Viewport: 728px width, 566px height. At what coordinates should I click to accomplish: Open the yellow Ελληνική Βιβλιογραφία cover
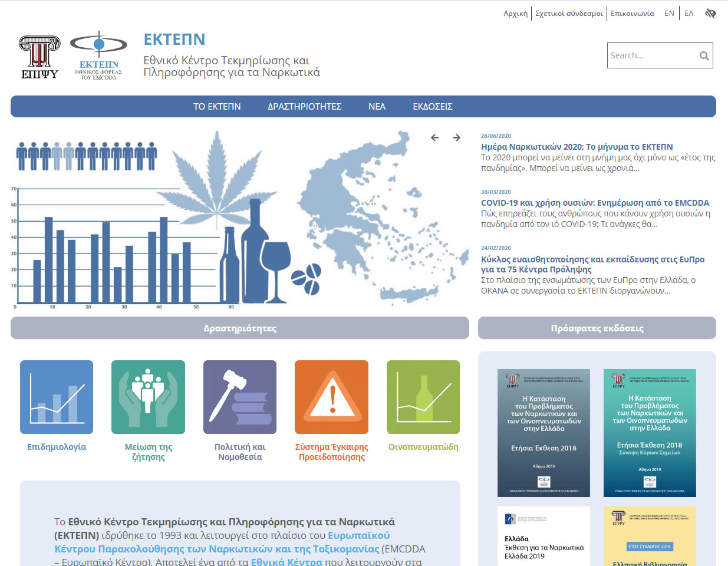(x=650, y=537)
